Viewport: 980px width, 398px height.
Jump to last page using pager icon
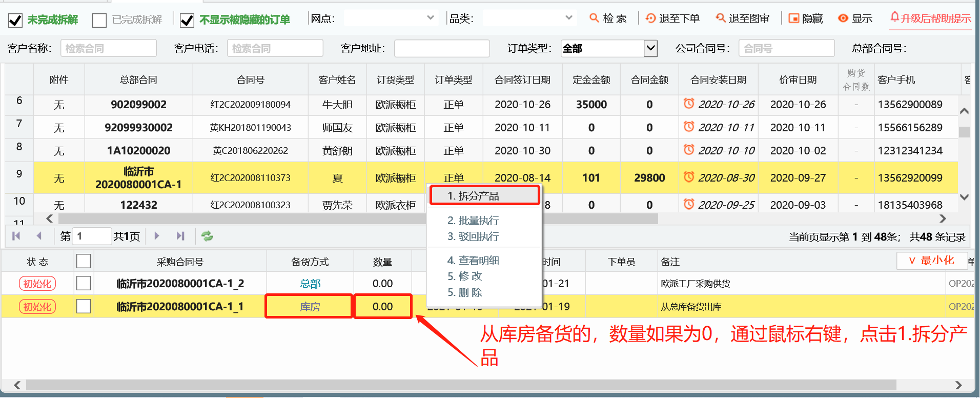pos(180,236)
